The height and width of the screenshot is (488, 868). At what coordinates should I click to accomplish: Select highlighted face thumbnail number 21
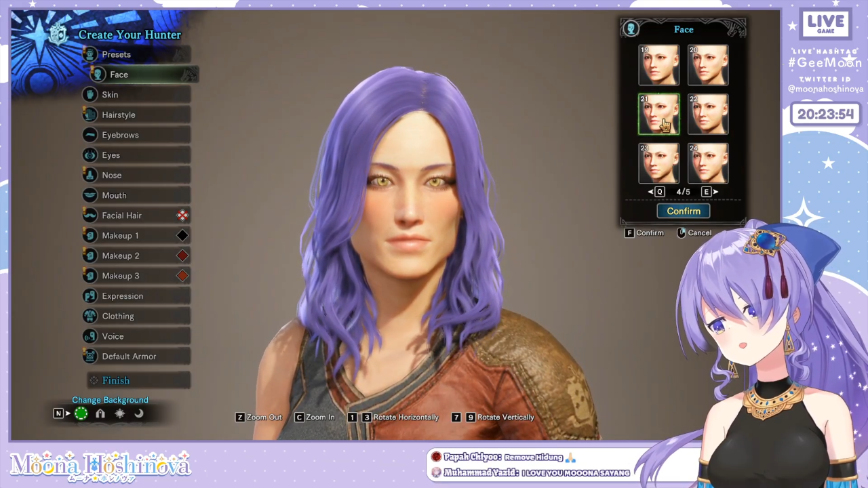pos(658,114)
